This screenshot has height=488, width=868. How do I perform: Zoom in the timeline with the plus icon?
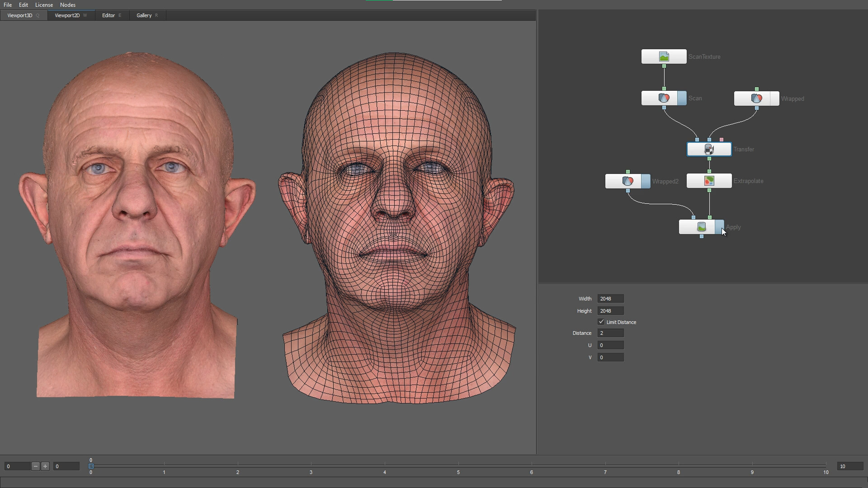click(x=45, y=466)
